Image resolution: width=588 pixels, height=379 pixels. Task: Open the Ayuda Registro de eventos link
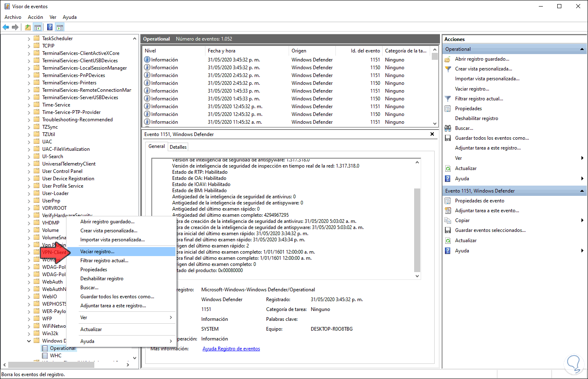tap(231, 349)
